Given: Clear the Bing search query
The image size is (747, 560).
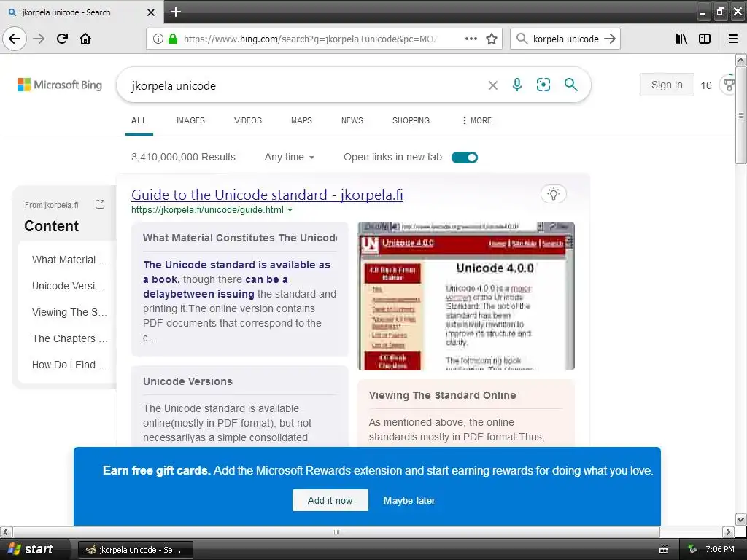Looking at the screenshot, I should 493,85.
